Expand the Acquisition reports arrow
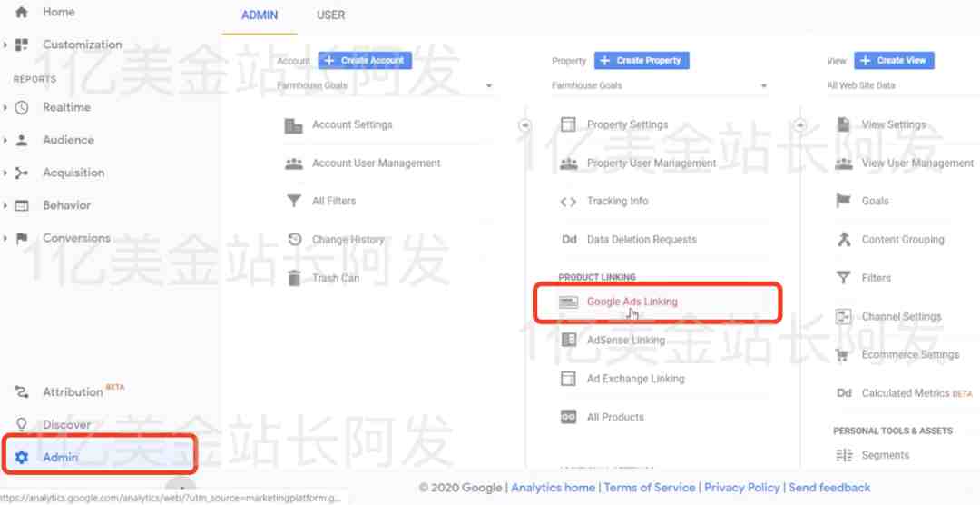The height and width of the screenshot is (505, 980). coord(5,173)
